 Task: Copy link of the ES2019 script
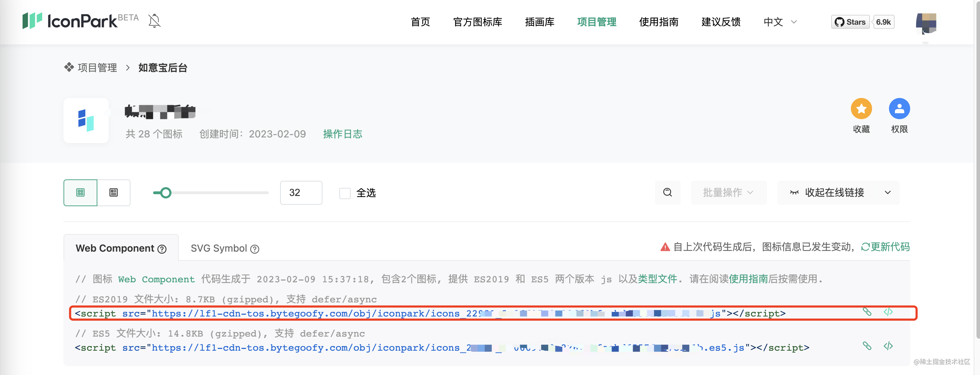868,312
